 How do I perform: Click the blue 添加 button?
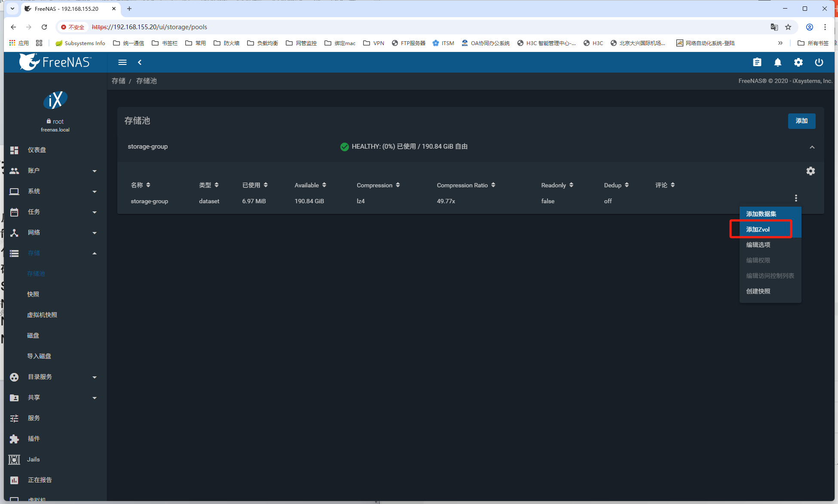(x=801, y=121)
